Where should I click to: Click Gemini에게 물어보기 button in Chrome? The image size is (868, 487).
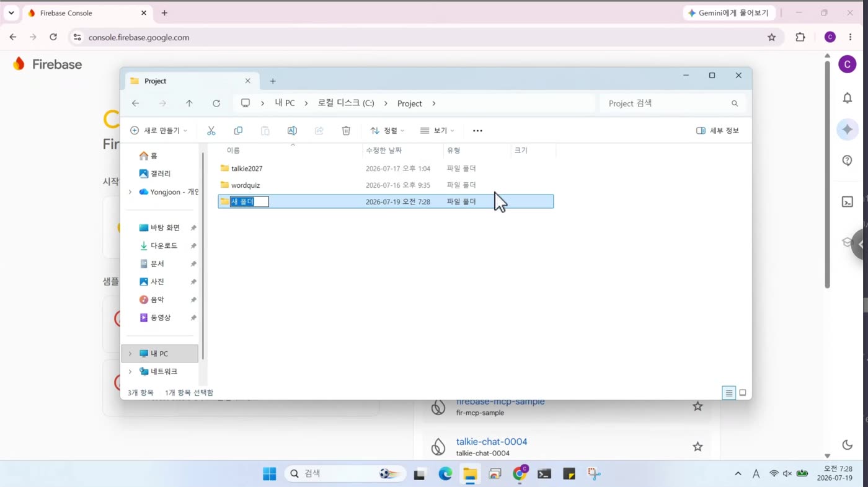pos(728,13)
